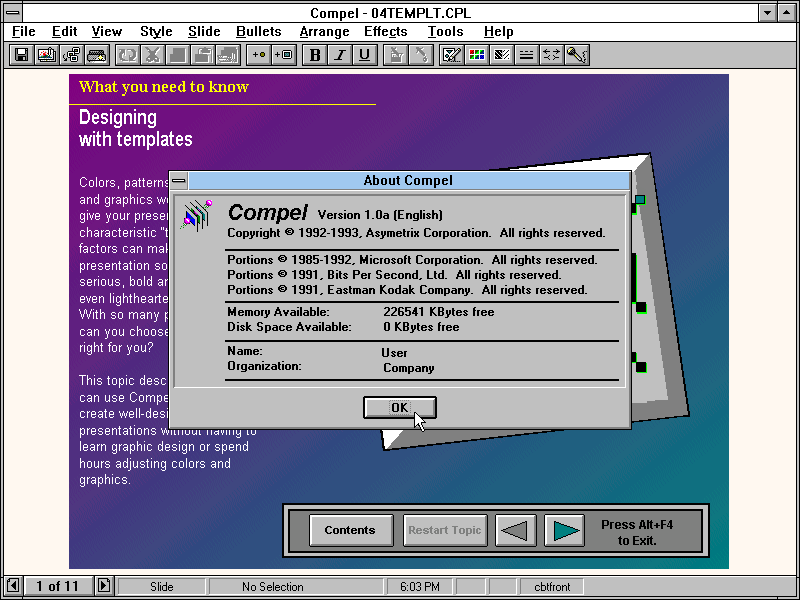
Task: Click the 'Press Alt+F4 to Exit.' text
Action: pyautogui.click(x=637, y=532)
